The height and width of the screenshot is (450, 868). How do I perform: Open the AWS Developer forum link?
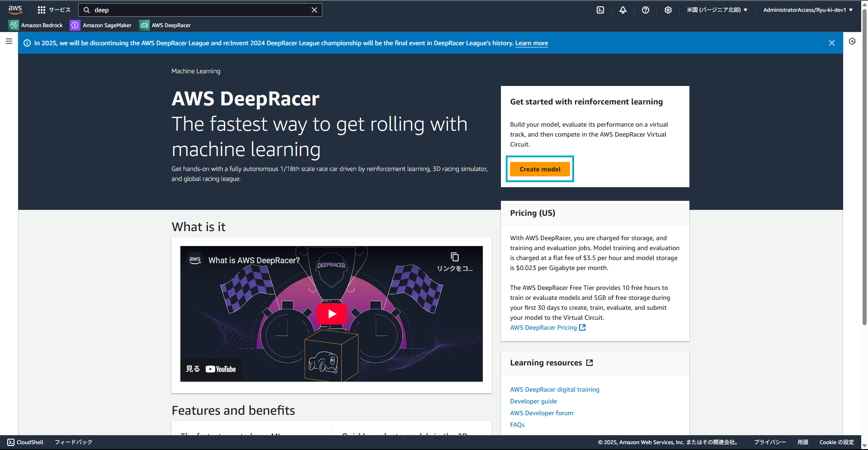542,413
